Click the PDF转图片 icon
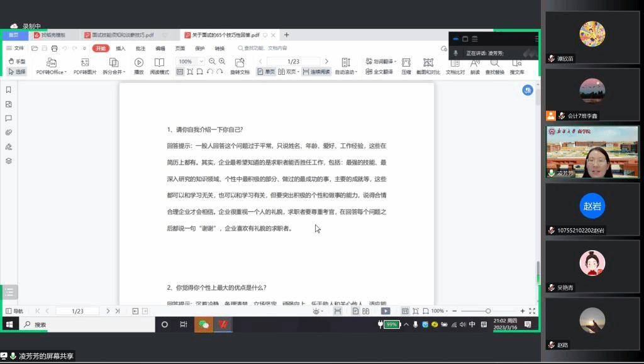 coord(85,62)
